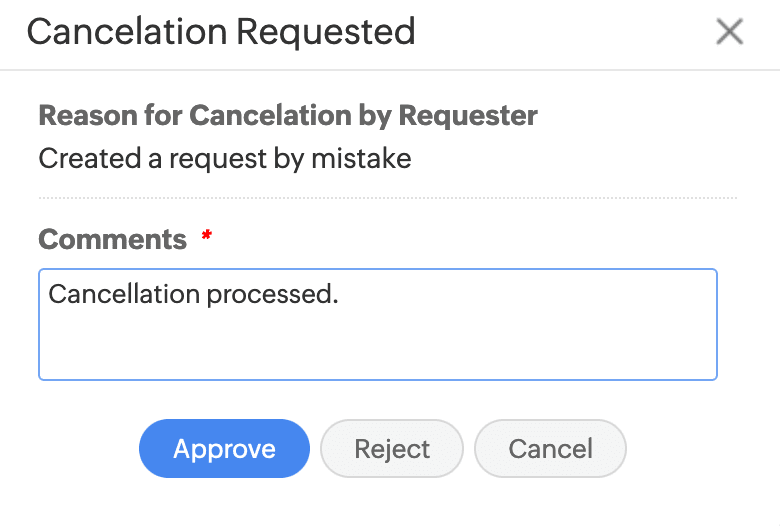Image resolution: width=780 pixels, height=526 pixels.
Task: Click the word 'Created' in the reason text
Action: [82, 158]
